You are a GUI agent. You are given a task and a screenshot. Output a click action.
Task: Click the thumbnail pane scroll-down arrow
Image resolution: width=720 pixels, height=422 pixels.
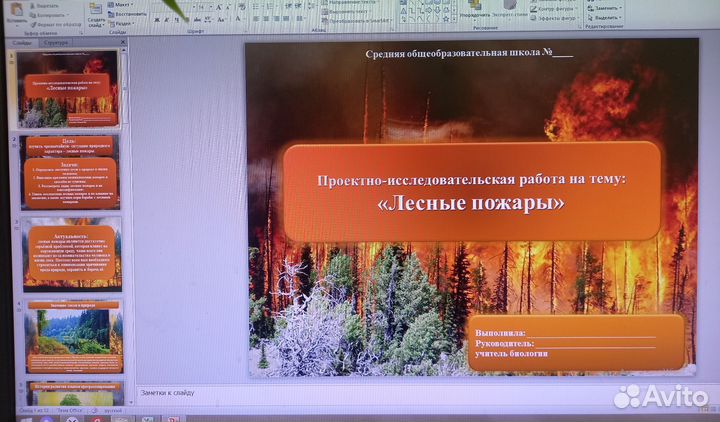(x=131, y=402)
